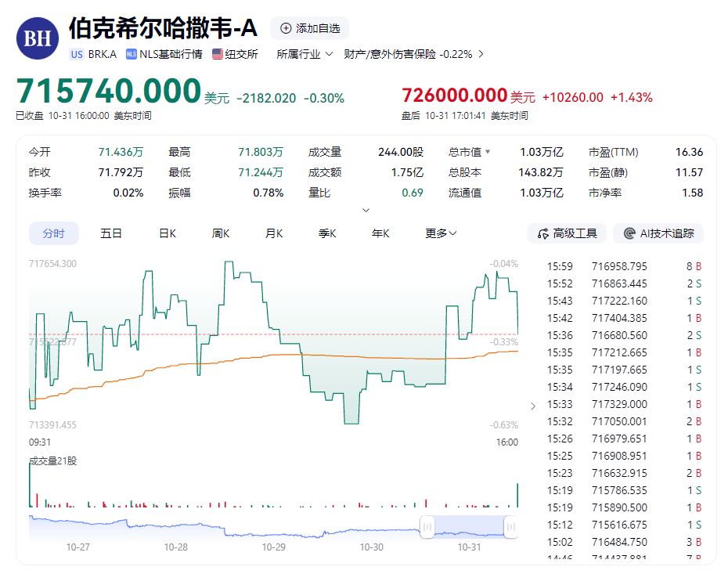The height and width of the screenshot is (574, 728).
Task: Click the US flag icon beside 纽交所
Action: (218, 54)
